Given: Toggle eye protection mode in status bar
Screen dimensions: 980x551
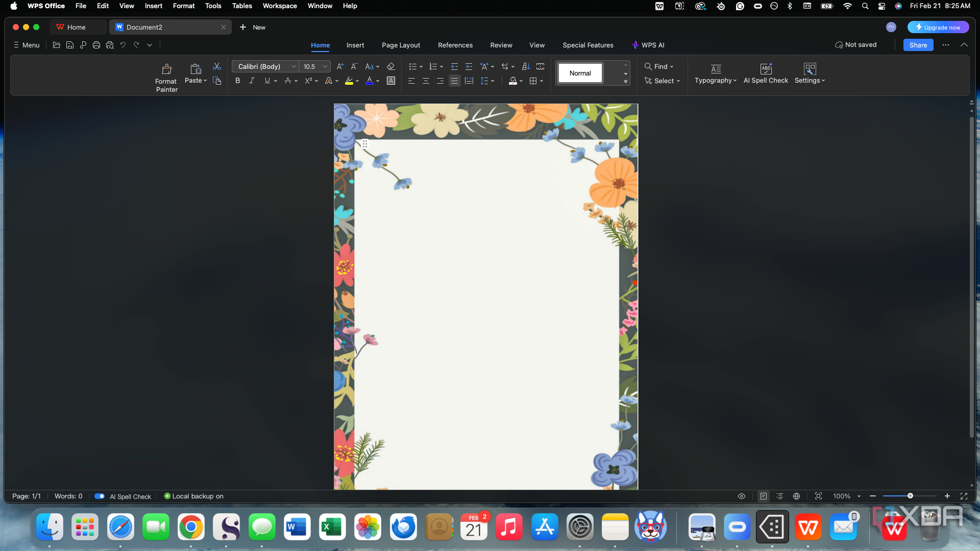Looking at the screenshot, I should [x=742, y=496].
